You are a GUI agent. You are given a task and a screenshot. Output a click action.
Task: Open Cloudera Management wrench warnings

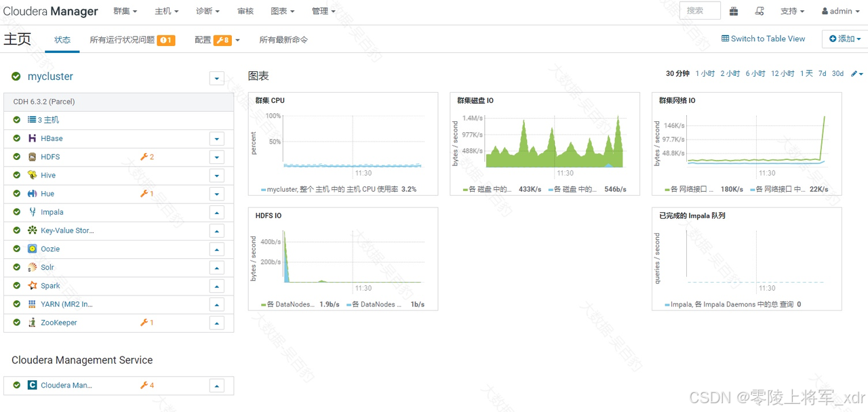[147, 385]
